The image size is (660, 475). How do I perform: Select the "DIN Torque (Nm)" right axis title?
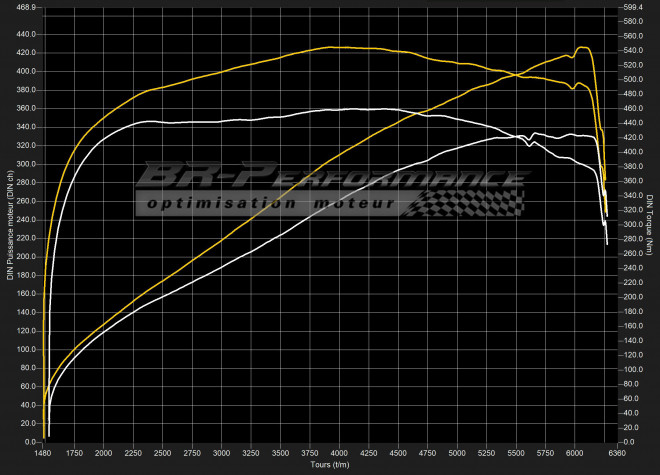(650, 226)
